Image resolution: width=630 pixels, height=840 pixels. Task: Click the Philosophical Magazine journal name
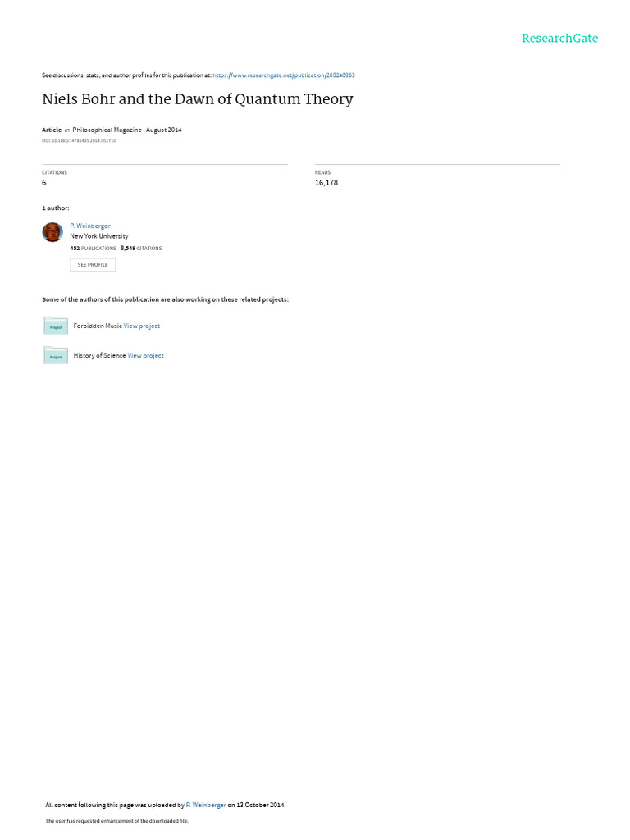107,130
